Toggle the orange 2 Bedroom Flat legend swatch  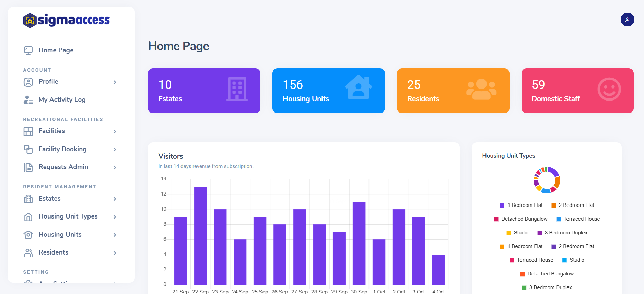[553, 205]
